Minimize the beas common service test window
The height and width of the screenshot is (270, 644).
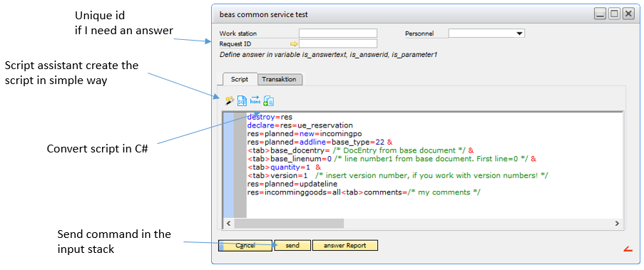point(600,15)
